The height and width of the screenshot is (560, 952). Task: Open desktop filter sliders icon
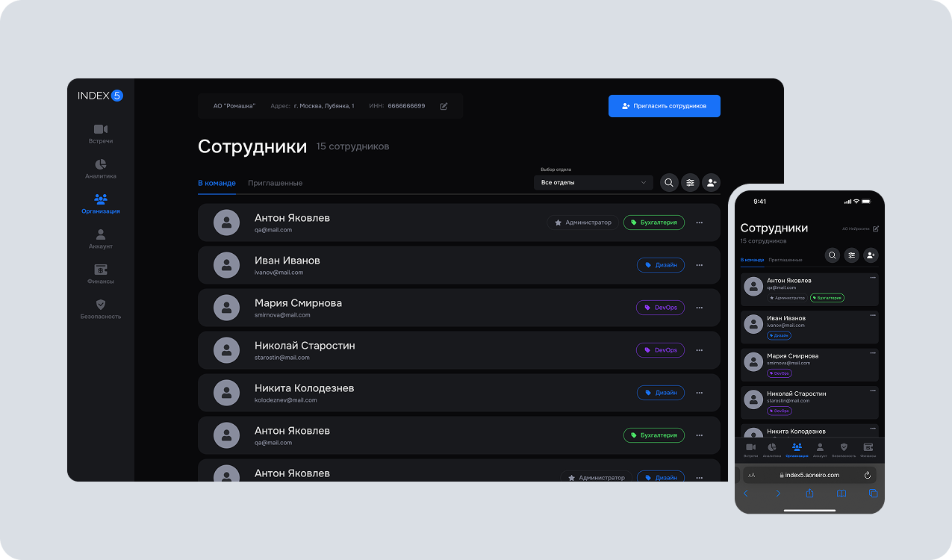pyautogui.click(x=690, y=182)
